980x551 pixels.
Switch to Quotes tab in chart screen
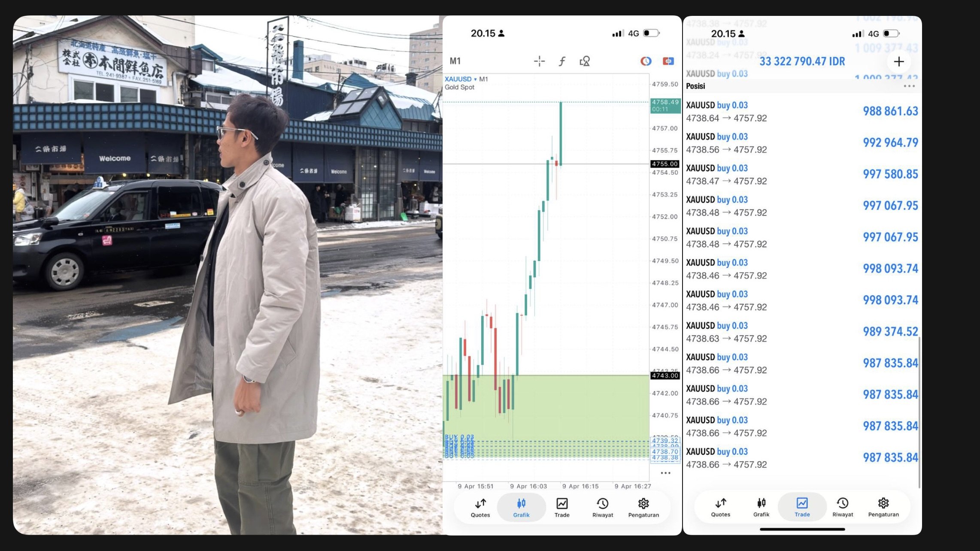[x=480, y=508]
